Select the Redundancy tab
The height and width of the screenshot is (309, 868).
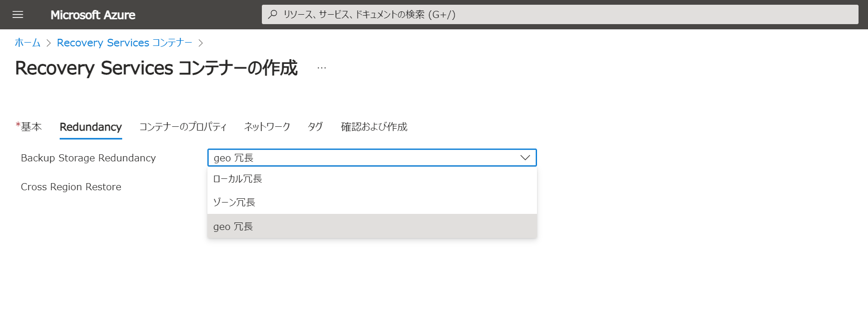click(91, 127)
